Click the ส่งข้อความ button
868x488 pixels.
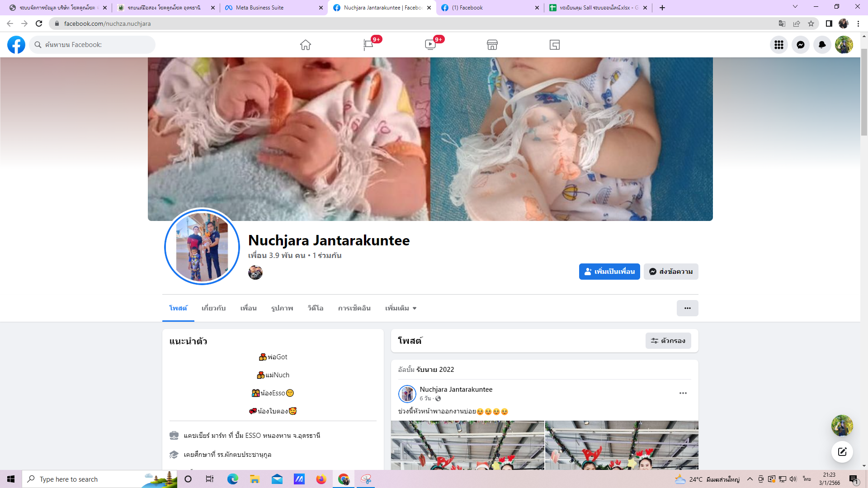[671, 272]
